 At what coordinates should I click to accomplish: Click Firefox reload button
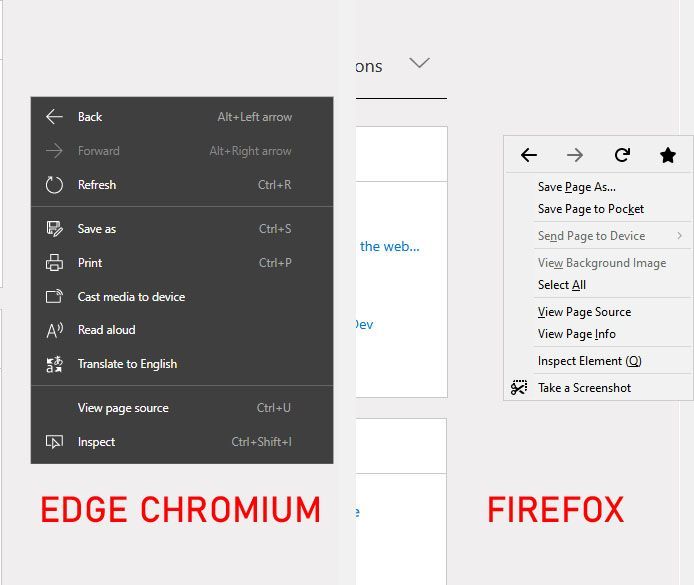pyautogui.click(x=622, y=155)
